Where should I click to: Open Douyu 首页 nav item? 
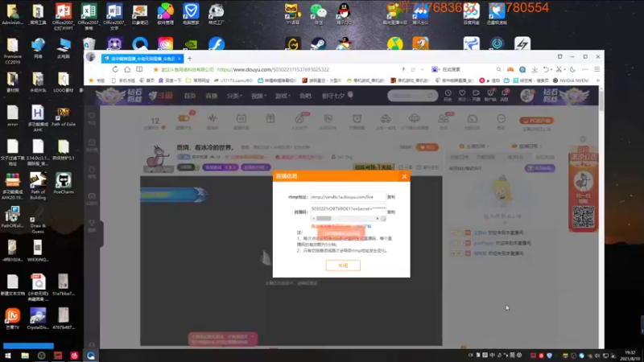pos(190,96)
